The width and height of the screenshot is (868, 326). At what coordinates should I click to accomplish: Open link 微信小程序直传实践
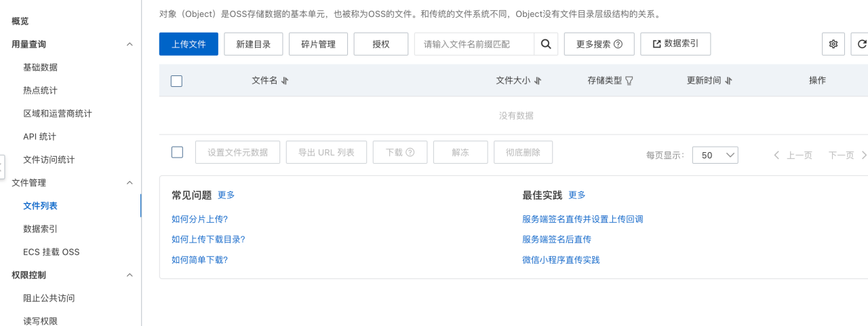point(561,260)
